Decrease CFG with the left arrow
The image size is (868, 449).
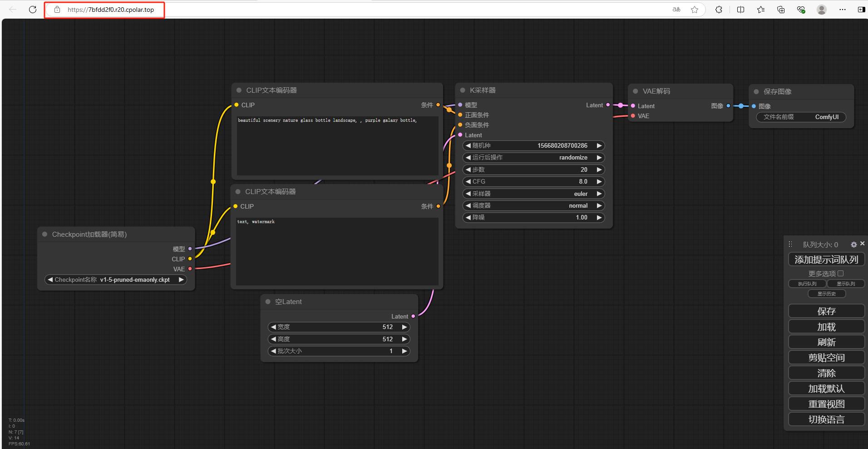[x=468, y=181]
